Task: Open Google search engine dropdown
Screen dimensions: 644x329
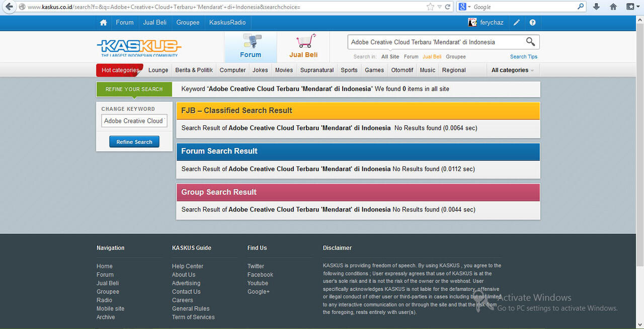Action: (465, 7)
